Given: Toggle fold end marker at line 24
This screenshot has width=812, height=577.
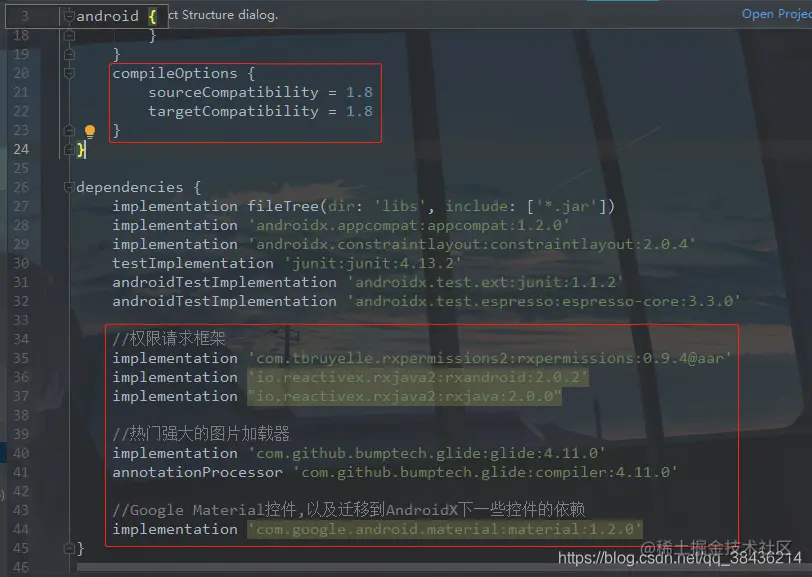Looking at the screenshot, I should coord(69,149).
